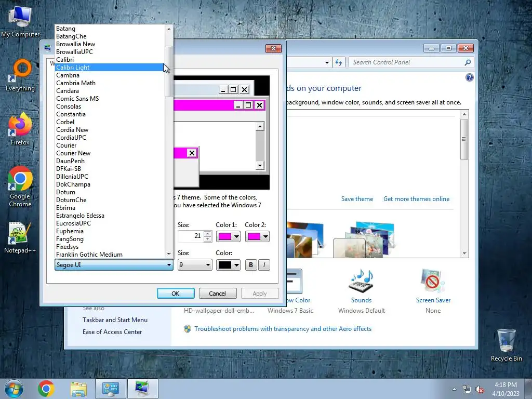This screenshot has width=532, height=399.
Task: Choose DotumChe from font list
Action: click(x=109, y=200)
